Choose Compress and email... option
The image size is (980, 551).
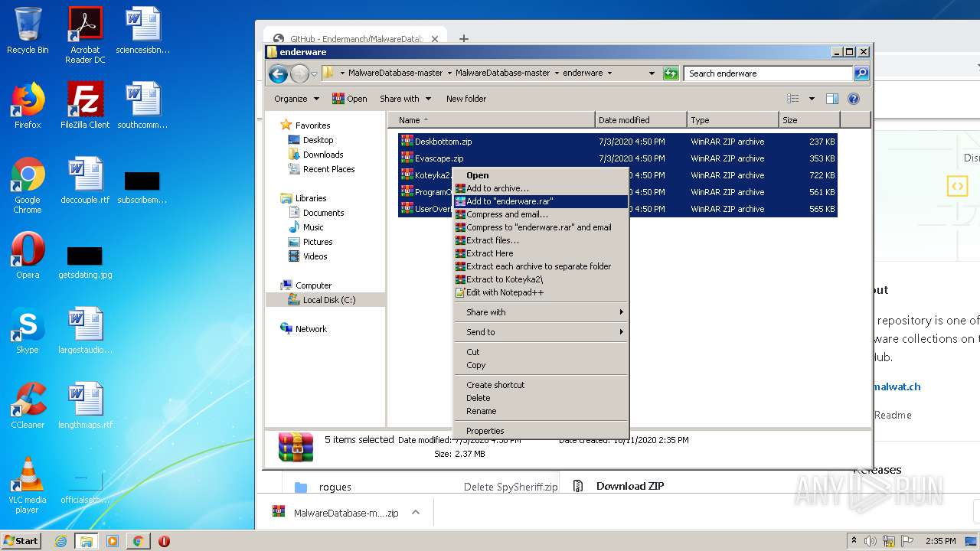tap(541, 214)
